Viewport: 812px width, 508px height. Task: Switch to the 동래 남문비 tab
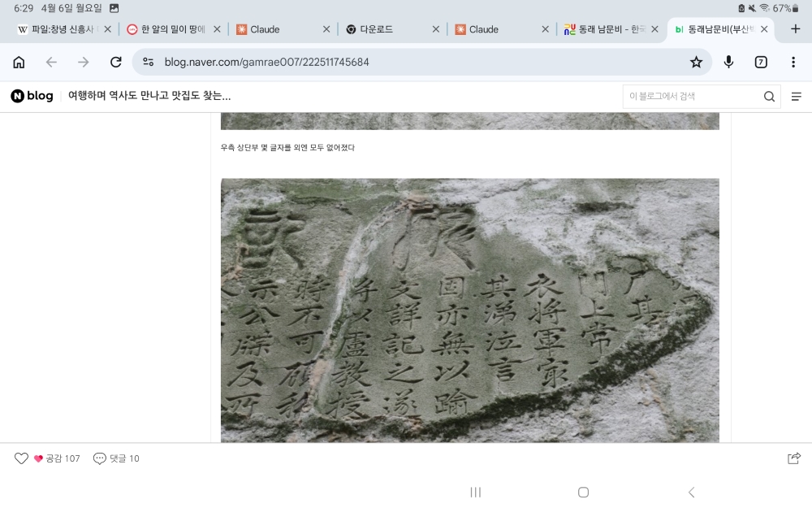point(604,29)
